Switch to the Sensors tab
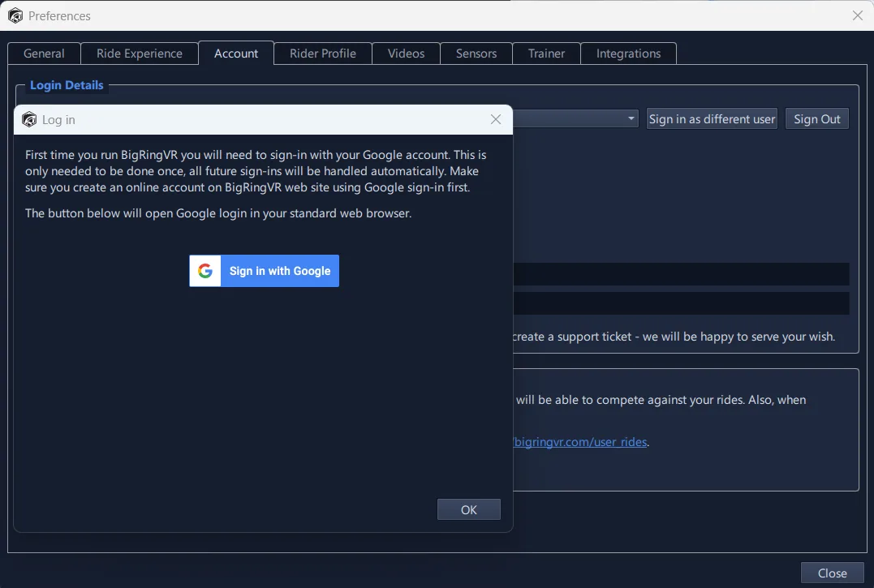 476,54
